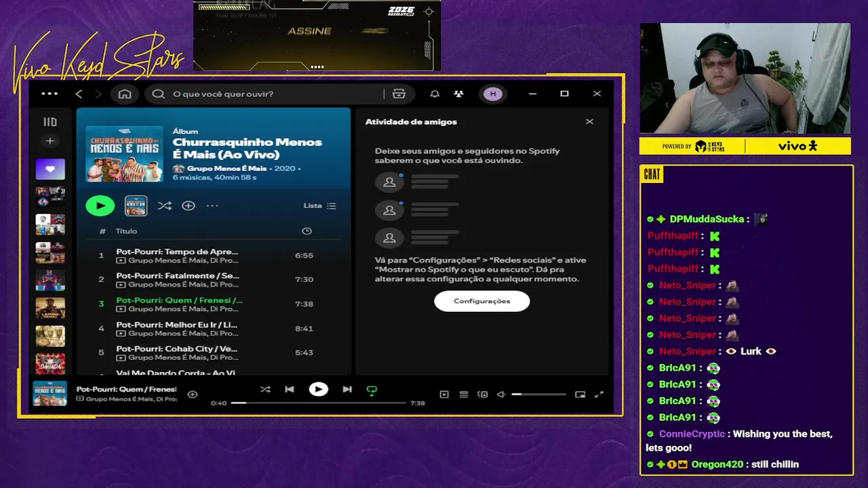Open Connect to a device icon

(483, 394)
